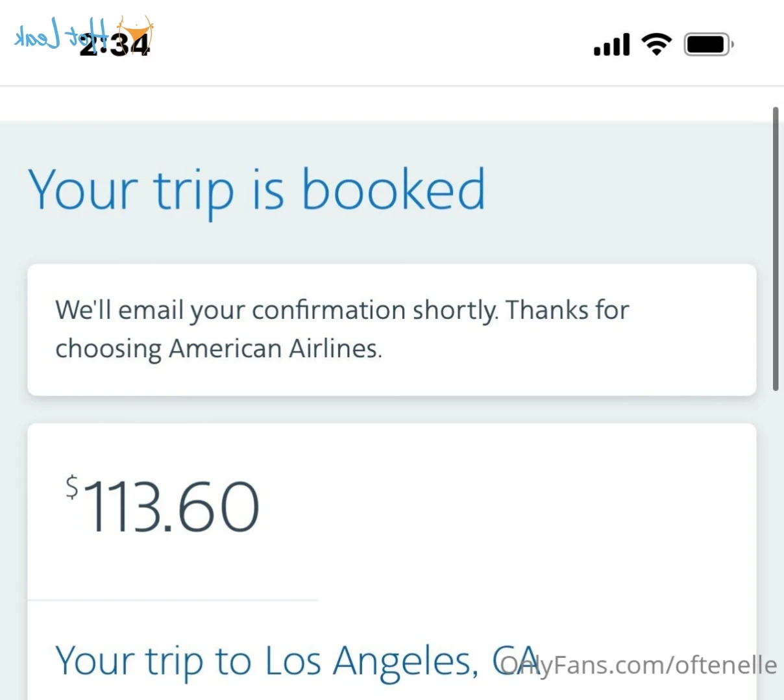784x700 pixels.
Task: Tap the "Thanks for" text in message card
Action: pyautogui.click(x=567, y=310)
